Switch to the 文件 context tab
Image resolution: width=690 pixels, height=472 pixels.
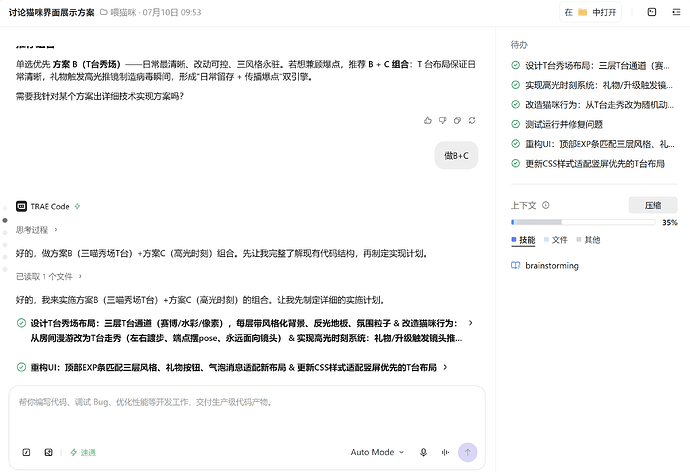coord(556,240)
